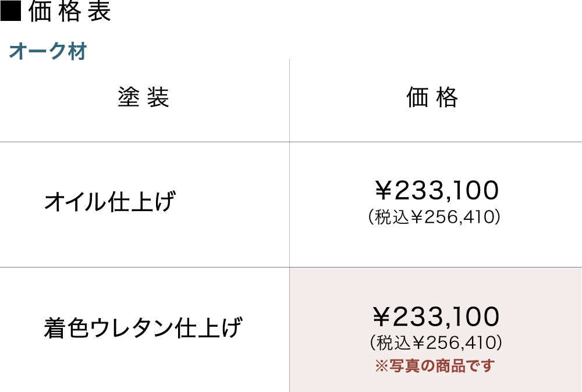Viewport: 582px width, 392px height.
Task: Click the yen symbol in the オイル仕上げ tax-included price
Action: pos(417,218)
